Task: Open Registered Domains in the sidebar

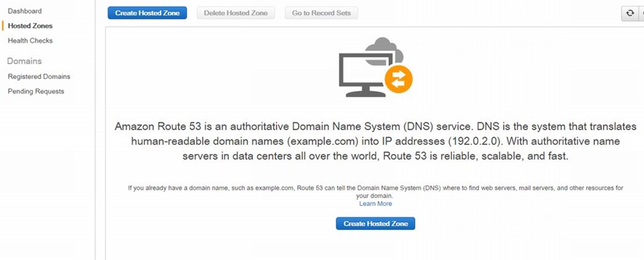Action: point(39,76)
